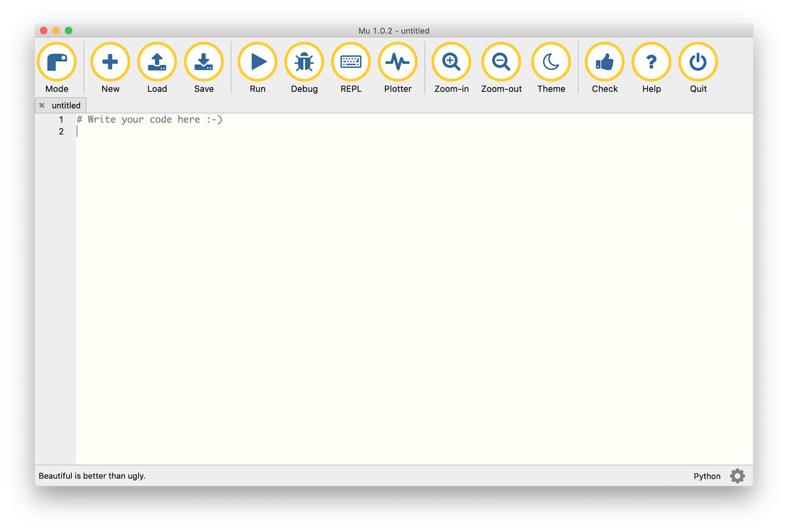The width and height of the screenshot is (788, 532).
Task: Toggle the Theme moon icon
Action: 551,62
